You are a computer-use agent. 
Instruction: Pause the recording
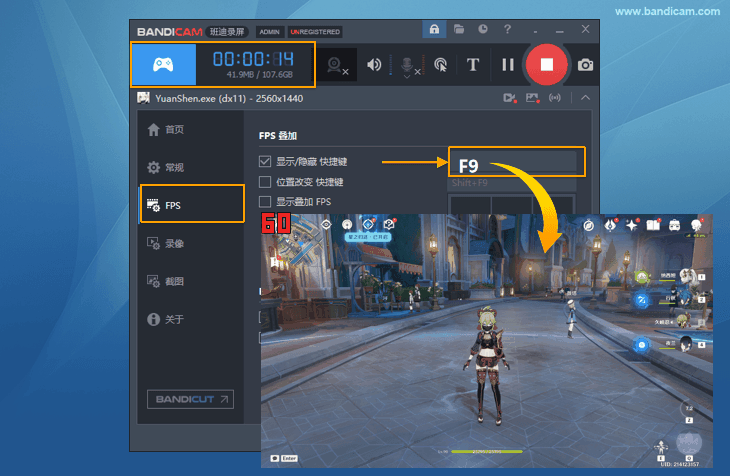click(x=508, y=65)
